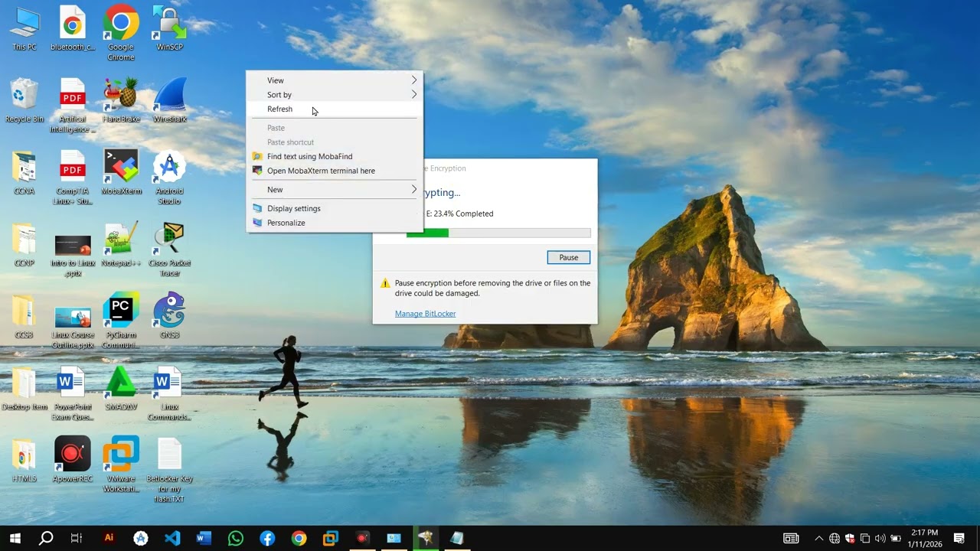Select the ApowerREC desktop icon
This screenshot has width=980, height=551.
pyautogui.click(x=73, y=459)
